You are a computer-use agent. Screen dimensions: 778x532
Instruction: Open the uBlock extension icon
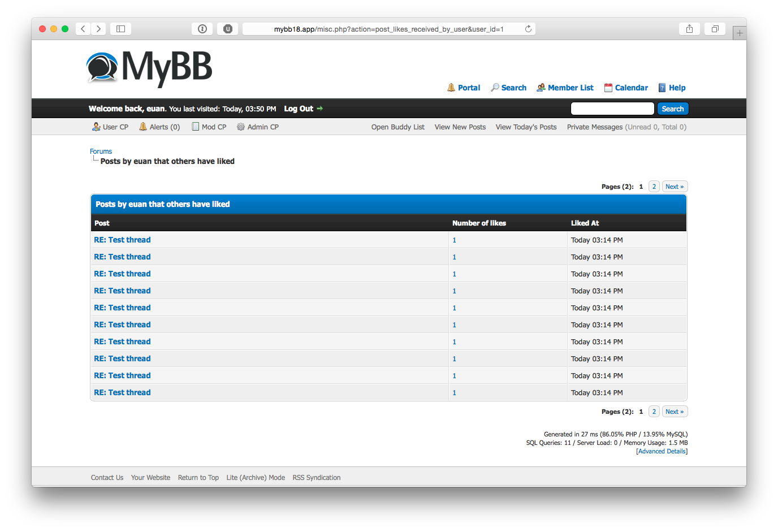tap(228, 29)
